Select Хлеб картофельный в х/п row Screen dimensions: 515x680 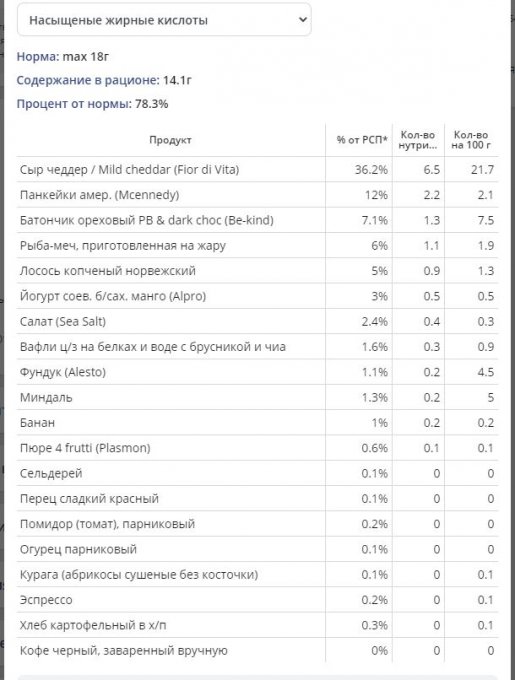258,625
